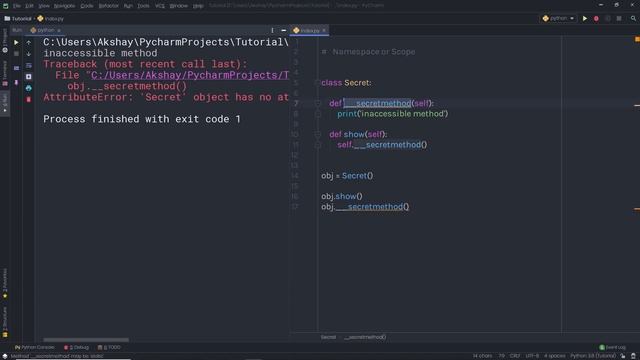The height and width of the screenshot is (360, 640).
Task: Clear the Run console with trash icon
Action: point(29,100)
